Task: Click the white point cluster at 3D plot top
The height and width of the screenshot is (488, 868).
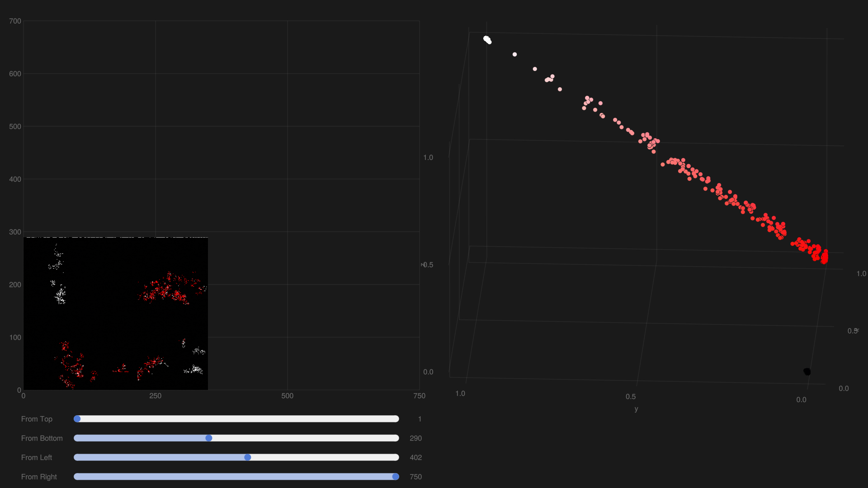Action: (487, 40)
